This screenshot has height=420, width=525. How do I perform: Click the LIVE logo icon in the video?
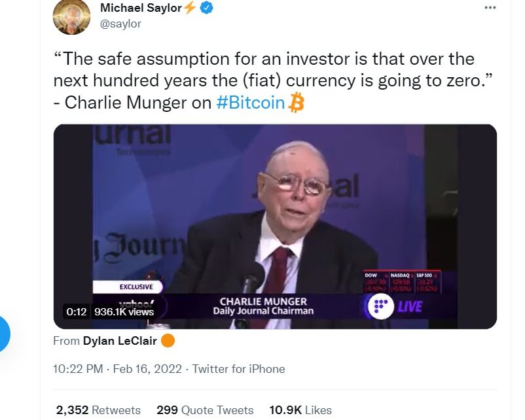(x=381, y=307)
